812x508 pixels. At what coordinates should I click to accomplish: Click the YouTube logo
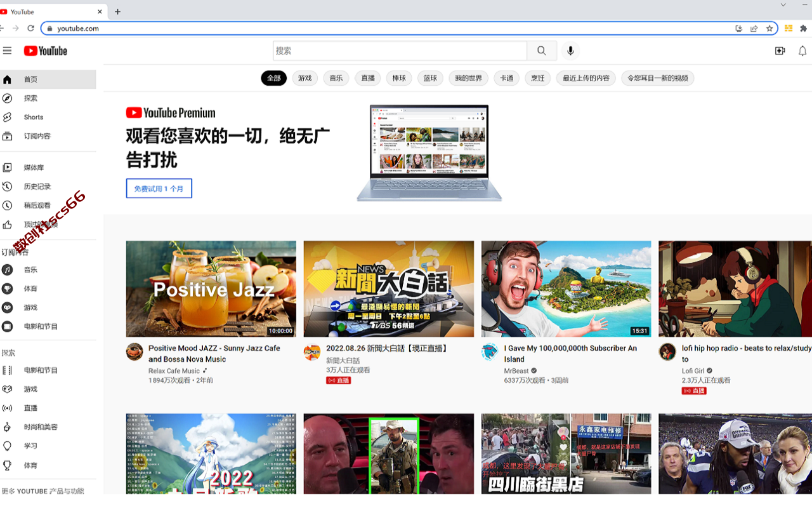(x=46, y=51)
